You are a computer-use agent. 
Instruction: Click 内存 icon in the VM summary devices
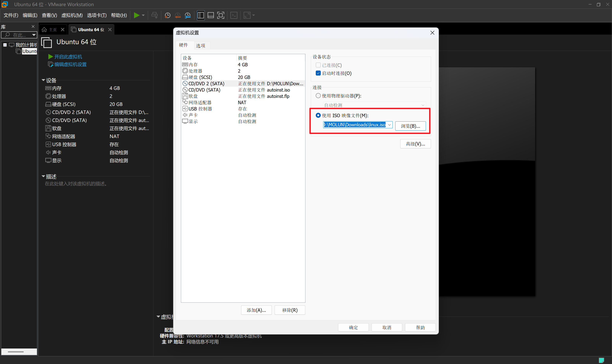coord(48,88)
